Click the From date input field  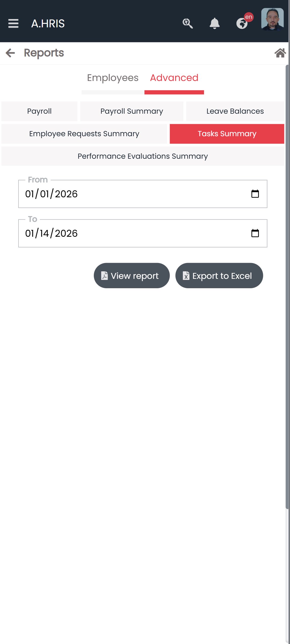[x=143, y=194]
